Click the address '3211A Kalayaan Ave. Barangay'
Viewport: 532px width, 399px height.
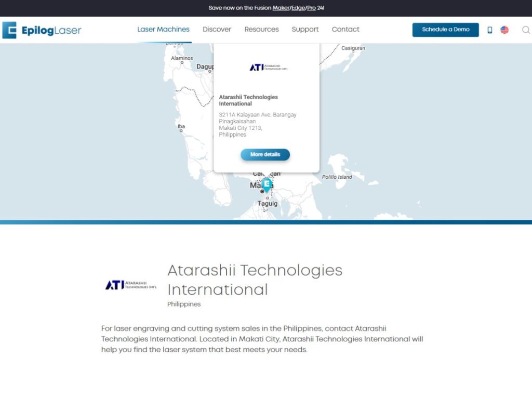(x=258, y=115)
